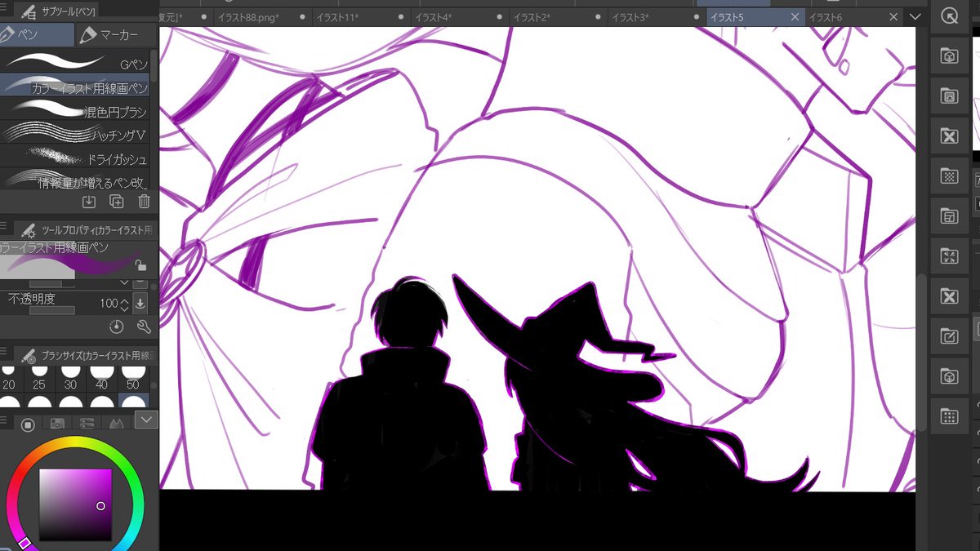Open the tone pattern material folder icon
The width and height of the screenshot is (980, 551).
[x=949, y=176]
